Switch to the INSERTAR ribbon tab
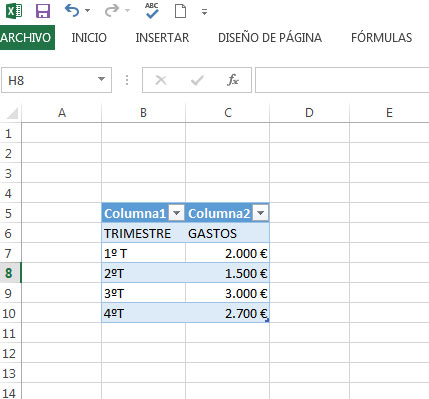The height and width of the screenshot is (399, 429). point(162,38)
